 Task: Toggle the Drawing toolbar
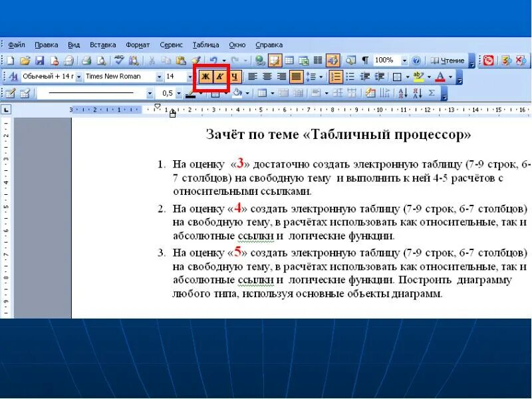[333, 61]
